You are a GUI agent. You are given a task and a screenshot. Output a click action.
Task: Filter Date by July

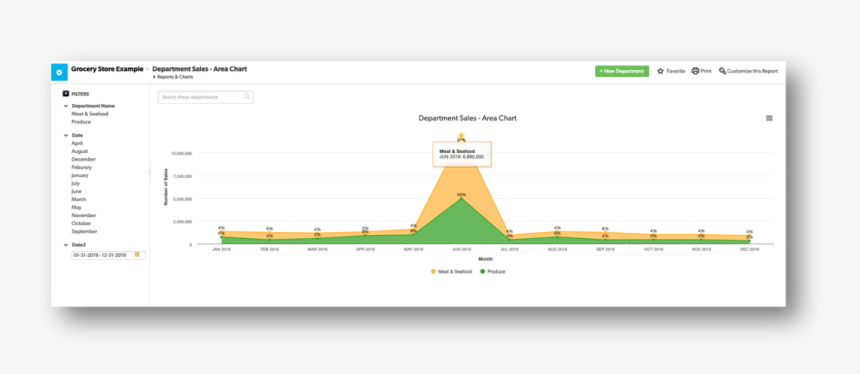click(x=76, y=183)
